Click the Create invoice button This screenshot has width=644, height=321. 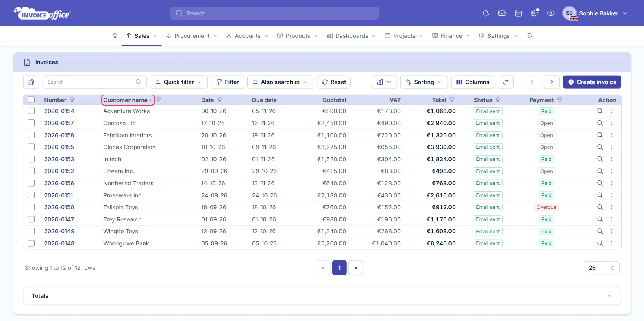pyautogui.click(x=592, y=82)
